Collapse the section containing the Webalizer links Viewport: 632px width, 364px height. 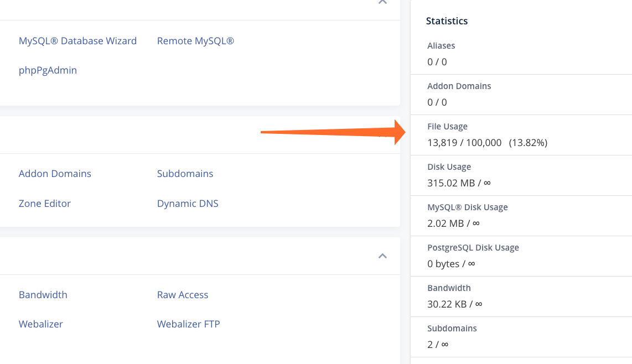(x=382, y=256)
